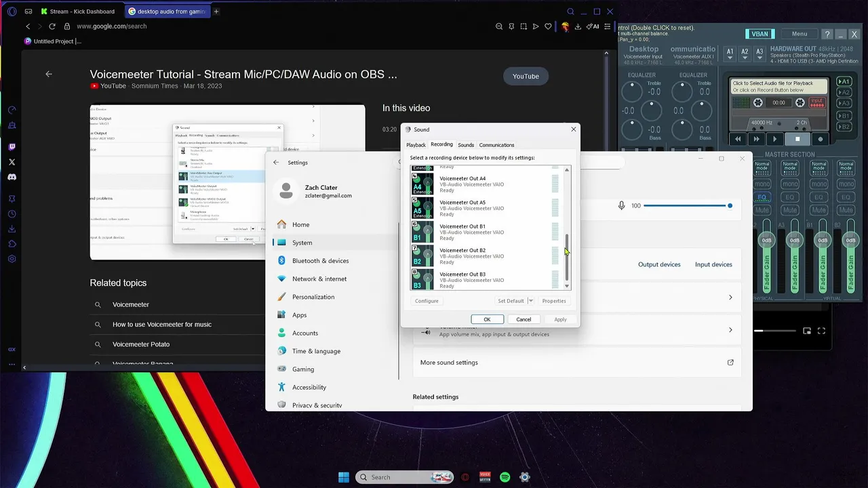Click the Voicemeeter Out A5 device icon

tap(422, 208)
